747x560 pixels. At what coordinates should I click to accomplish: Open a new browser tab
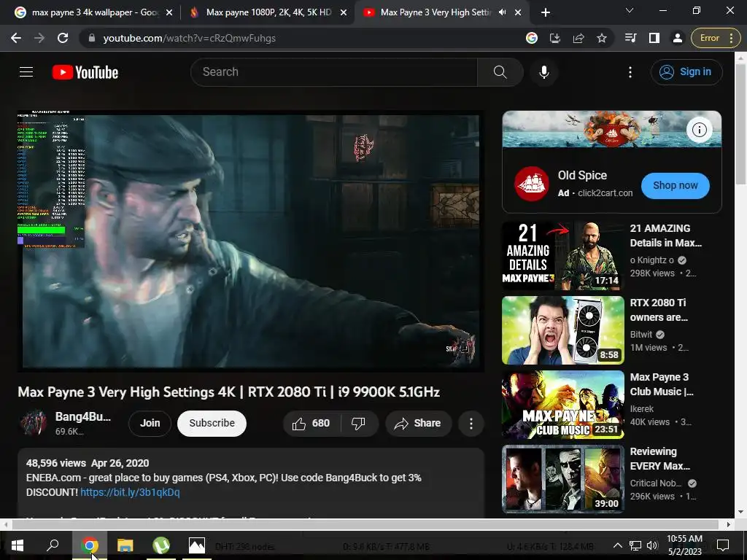coord(546,12)
